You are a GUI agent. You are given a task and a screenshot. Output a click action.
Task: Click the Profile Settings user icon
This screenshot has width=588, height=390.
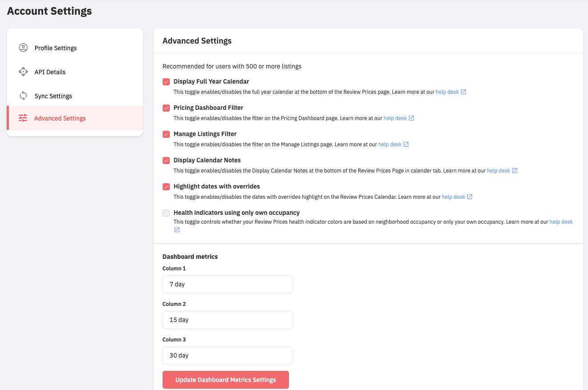pos(23,48)
